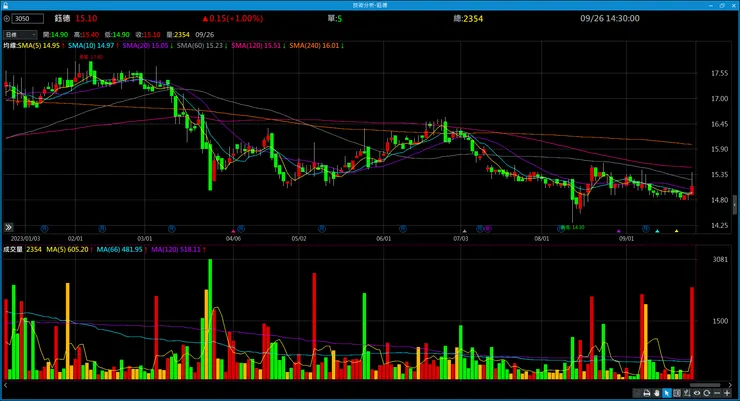Viewport: 740px width, 401px height.
Task: Click the horizontal scrollbar right arrow
Action: pos(731,385)
